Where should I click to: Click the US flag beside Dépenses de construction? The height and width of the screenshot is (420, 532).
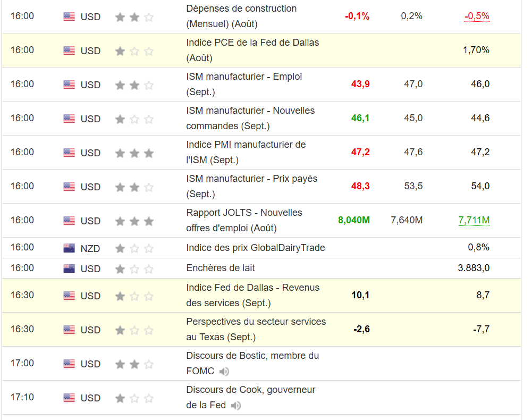tap(69, 16)
